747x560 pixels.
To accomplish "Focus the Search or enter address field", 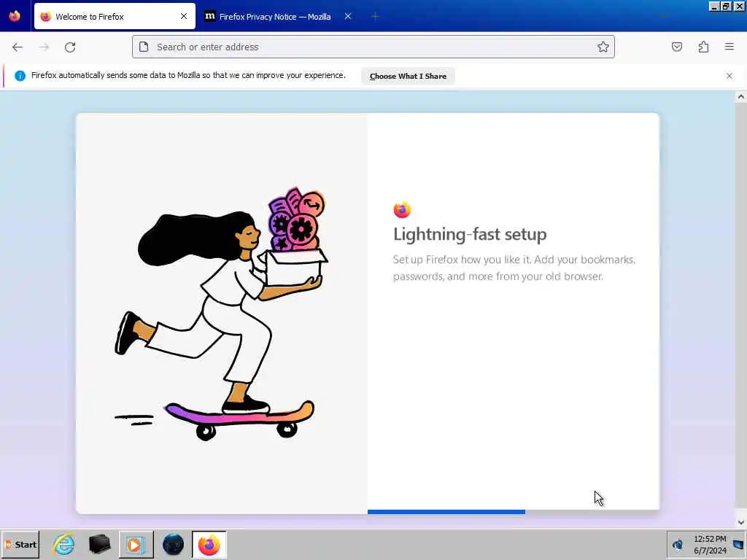I will (x=373, y=47).
